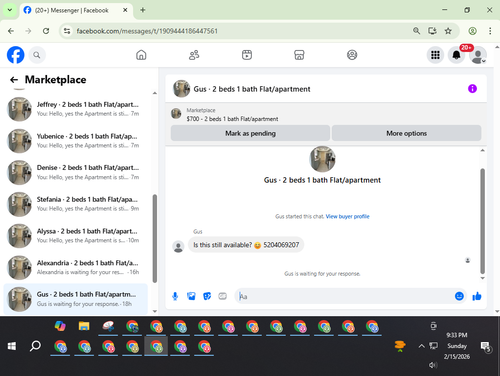Close the Messenger Facebook tab
This screenshot has height=376, width=500.
pyautogui.click(x=125, y=10)
